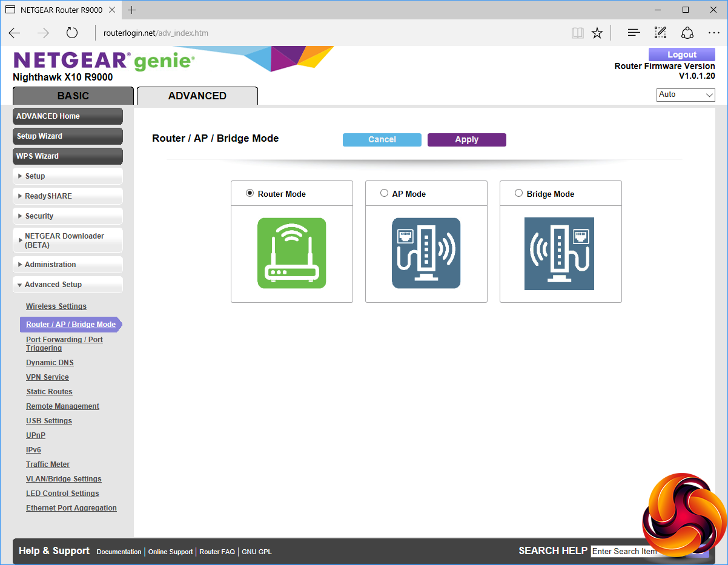Expand the Administration menu section

(68, 265)
